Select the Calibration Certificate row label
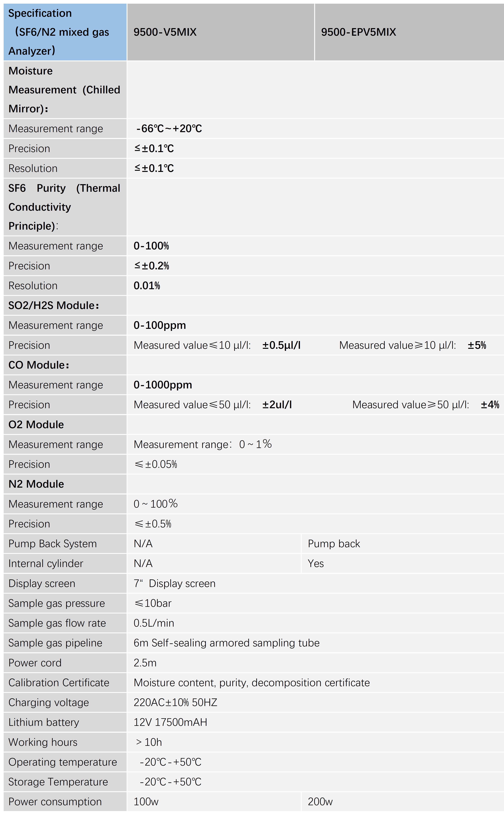 59,683
